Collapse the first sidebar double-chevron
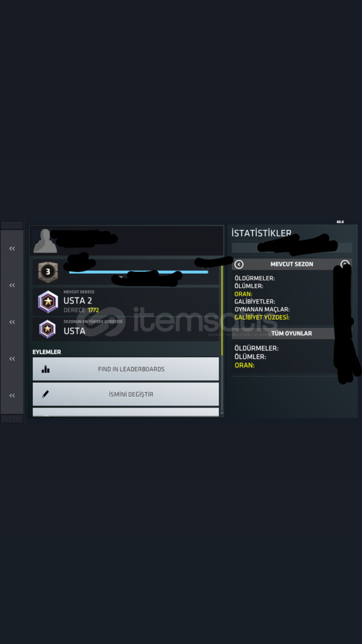This screenshot has height=644, width=362. point(12,249)
